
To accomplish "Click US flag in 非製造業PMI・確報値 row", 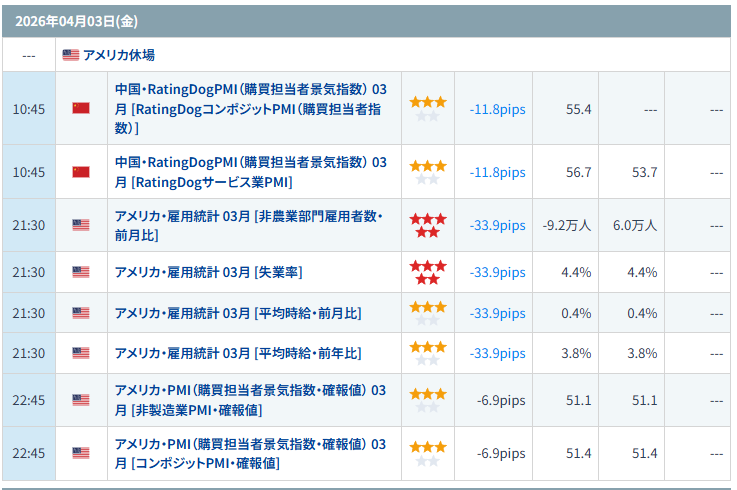I will tap(81, 400).
